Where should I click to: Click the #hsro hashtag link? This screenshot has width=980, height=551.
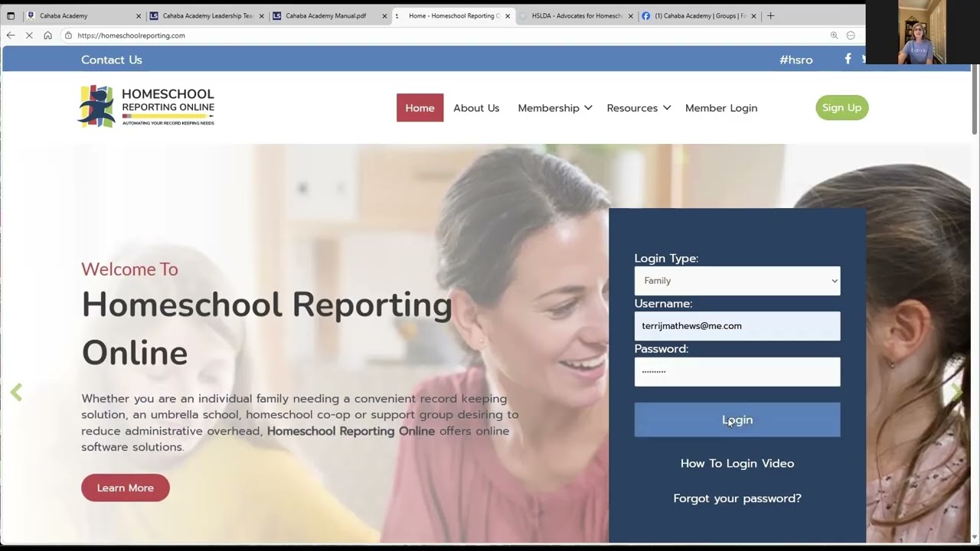pyautogui.click(x=796, y=60)
